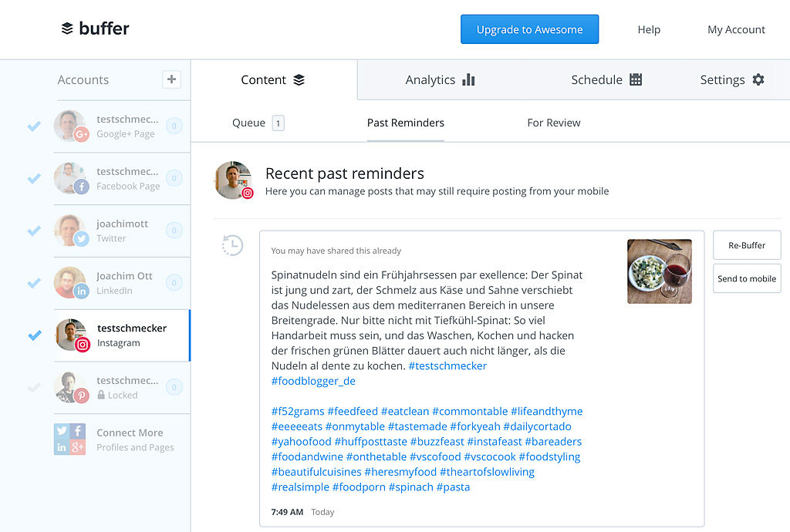Image resolution: width=790 pixels, height=532 pixels.
Task: Add a new account with plus button
Action: 171,79
